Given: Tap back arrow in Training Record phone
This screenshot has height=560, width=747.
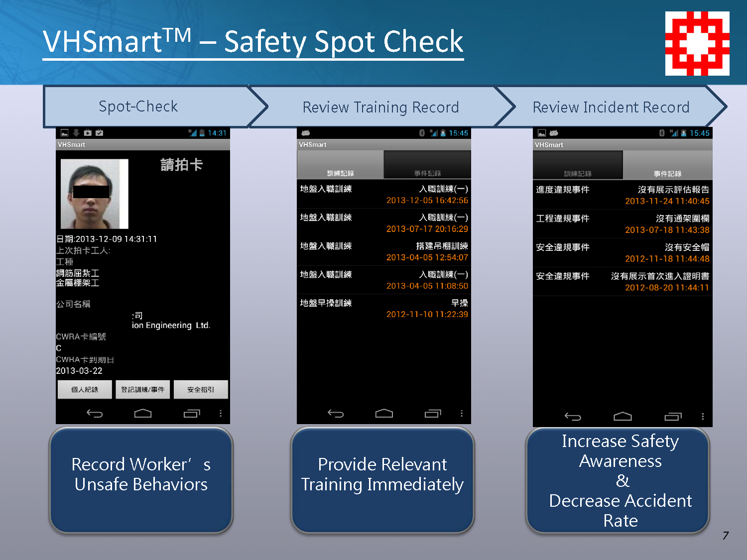Looking at the screenshot, I should pyautogui.click(x=336, y=413).
